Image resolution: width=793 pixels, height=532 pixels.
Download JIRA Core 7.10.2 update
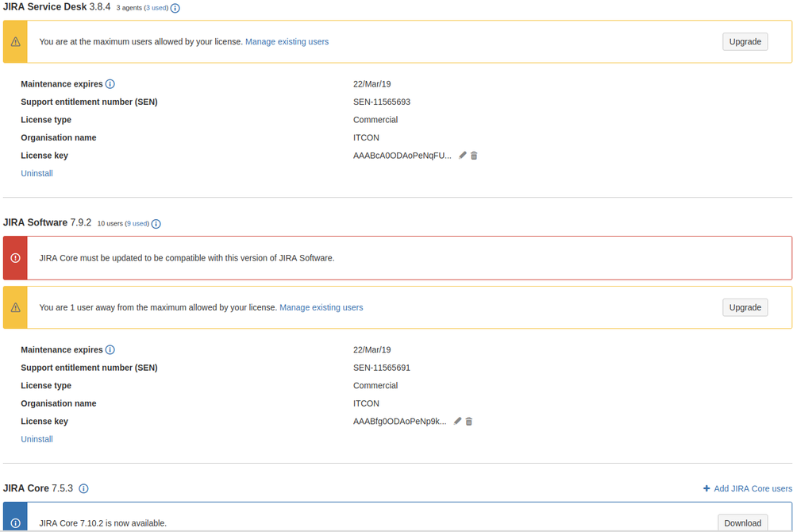742,523
